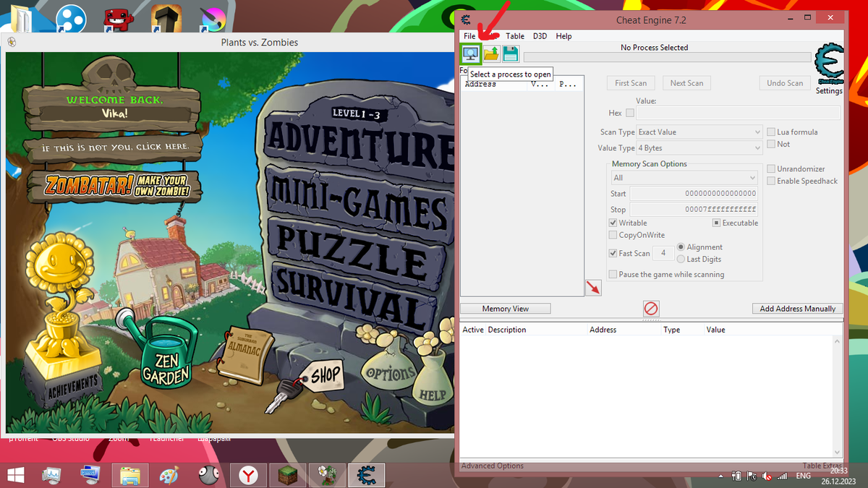Open the select process computer icon

(471, 53)
